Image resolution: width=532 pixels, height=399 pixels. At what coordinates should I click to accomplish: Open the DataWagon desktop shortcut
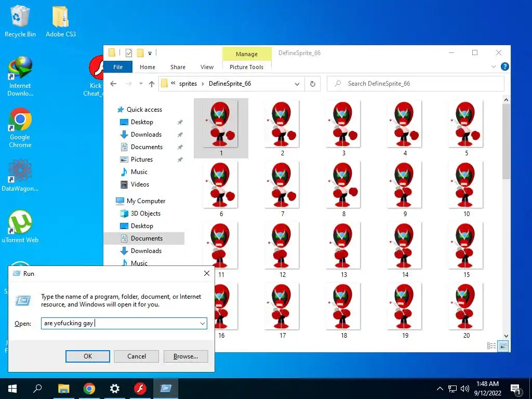tap(20, 175)
